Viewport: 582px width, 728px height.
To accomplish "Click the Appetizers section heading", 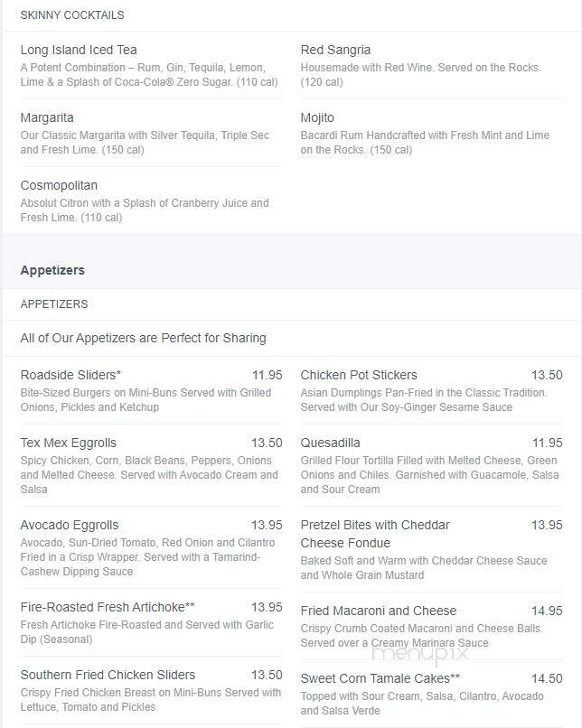I will point(52,270).
